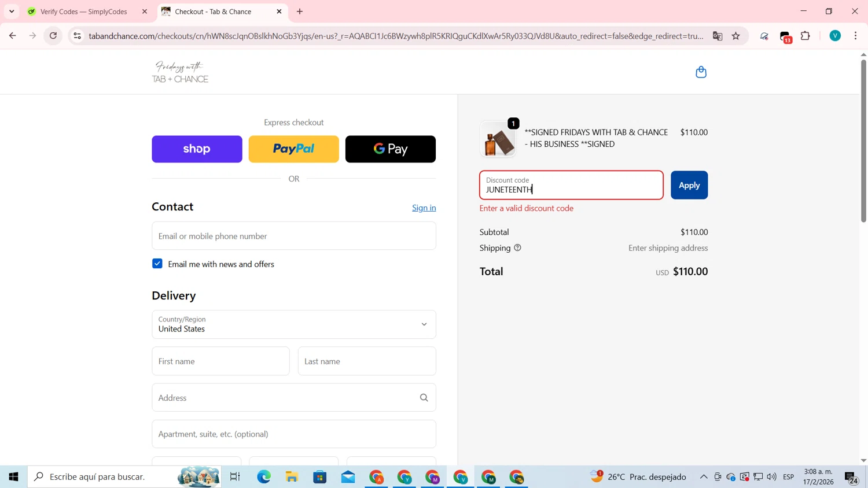Apply the discount code
Screen dimensions: 868x488
(689, 185)
